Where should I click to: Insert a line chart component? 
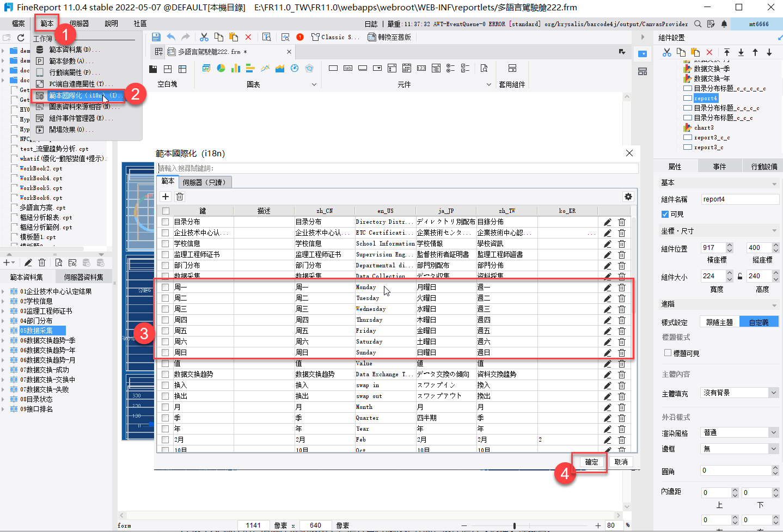click(265, 69)
